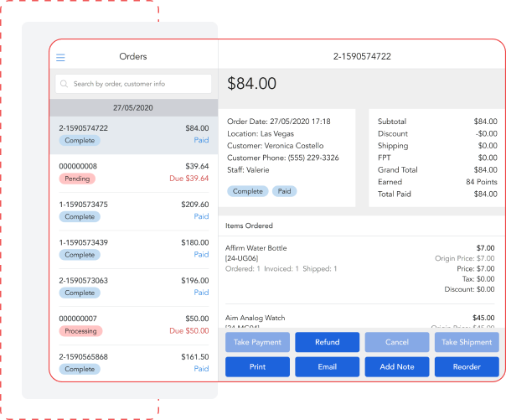Click the Shipping row

[x=437, y=146]
